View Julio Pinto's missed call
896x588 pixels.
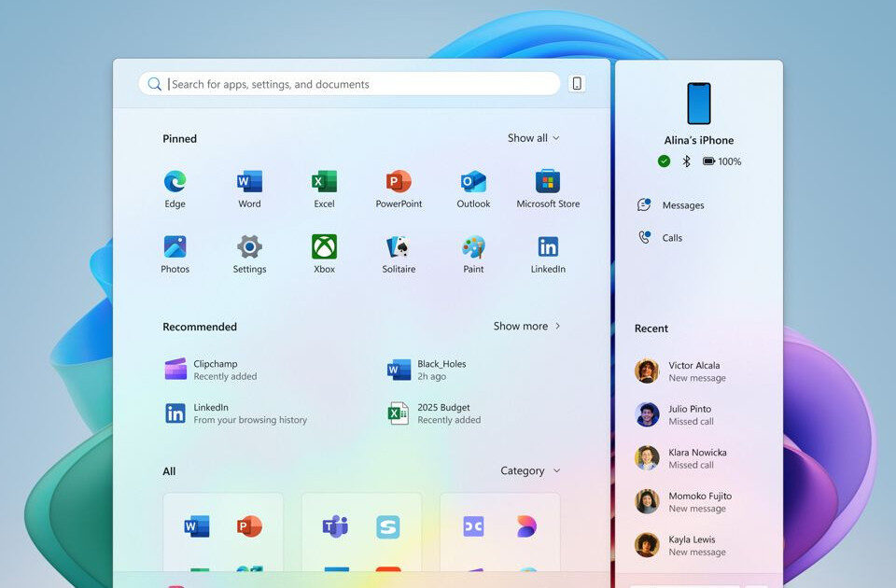[x=674, y=414]
